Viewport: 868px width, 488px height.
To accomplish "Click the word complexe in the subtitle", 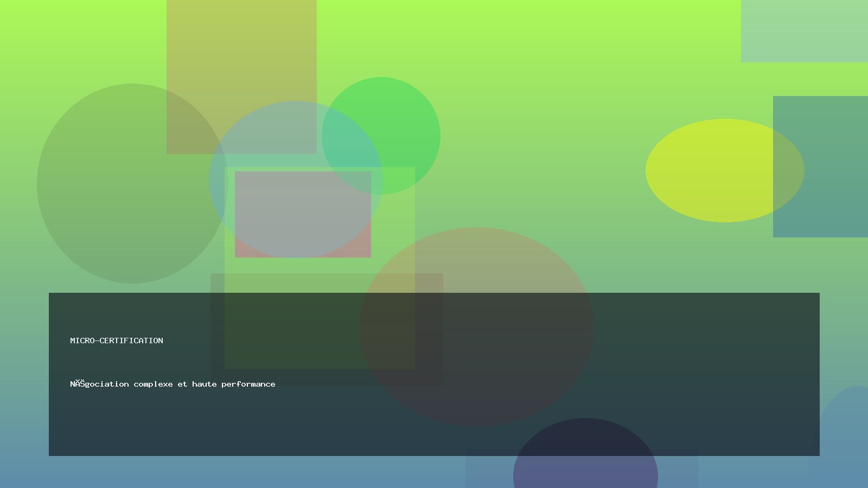I will pyautogui.click(x=153, y=384).
